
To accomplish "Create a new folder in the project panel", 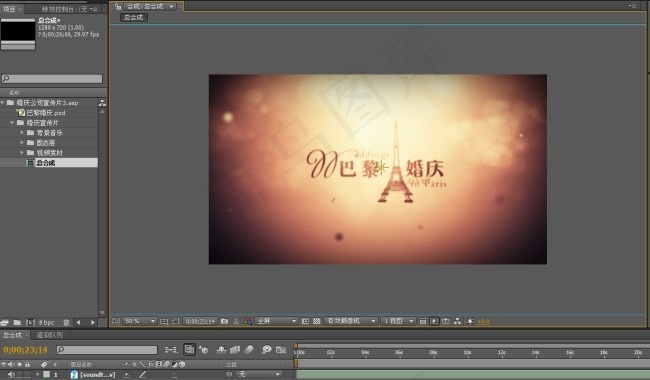I will 17,322.
